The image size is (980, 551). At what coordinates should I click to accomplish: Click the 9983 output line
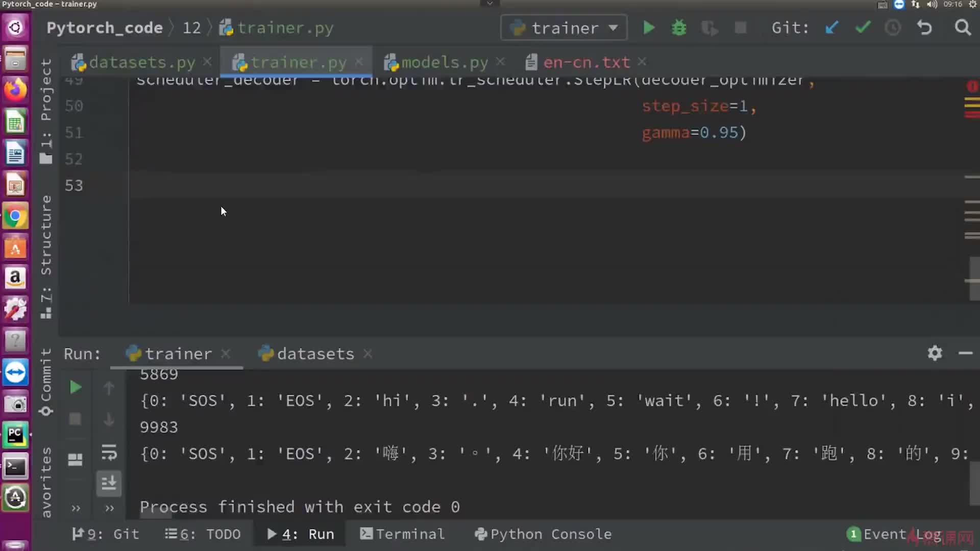point(159,428)
